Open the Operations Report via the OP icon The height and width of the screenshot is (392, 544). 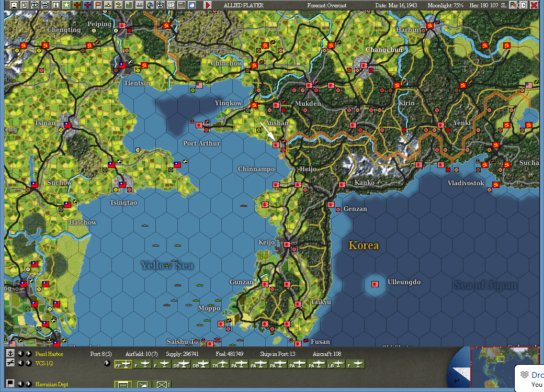pos(172,5)
